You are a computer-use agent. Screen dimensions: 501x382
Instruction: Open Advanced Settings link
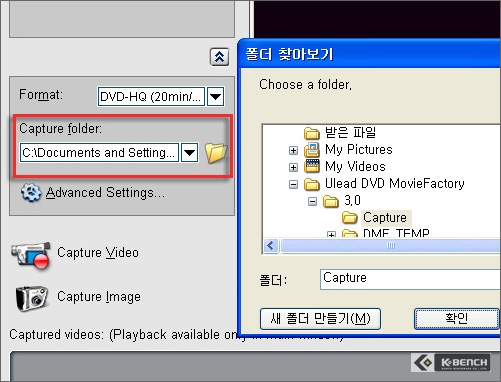pyautogui.click(x=105, y=193)
